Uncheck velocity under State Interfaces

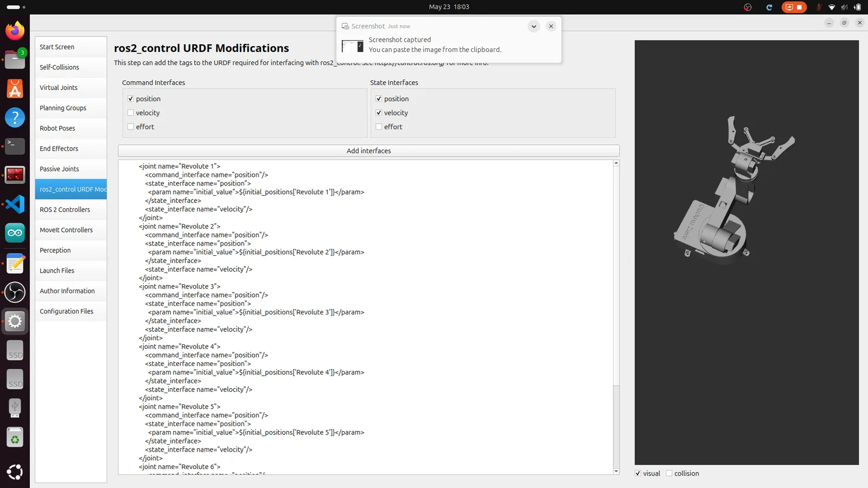pos(379,113)
